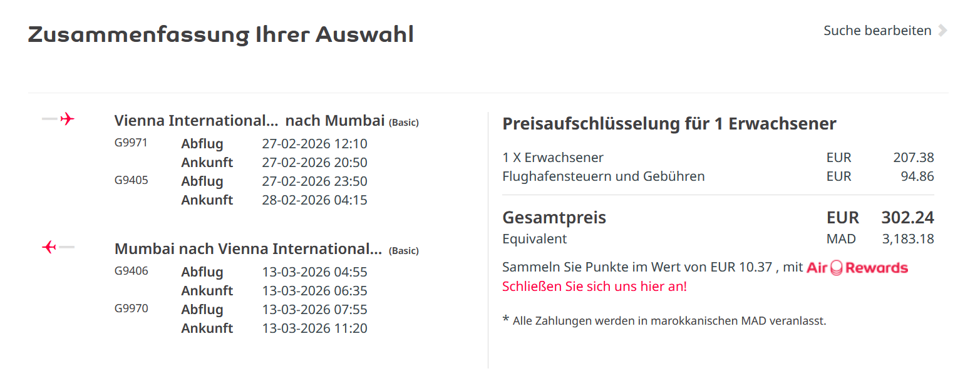Click the 'Mumbai nach Vienna International...' heading

248,249
